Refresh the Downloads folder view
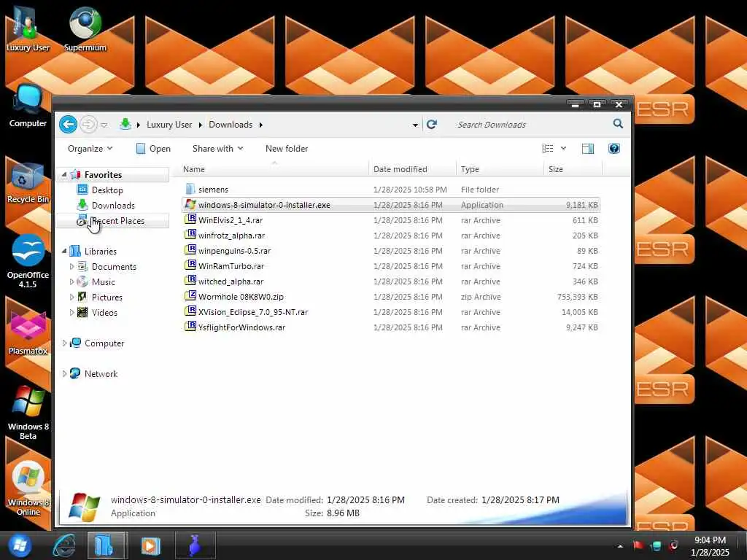Screen dimensions: 747x560 [x=432, y=124]
